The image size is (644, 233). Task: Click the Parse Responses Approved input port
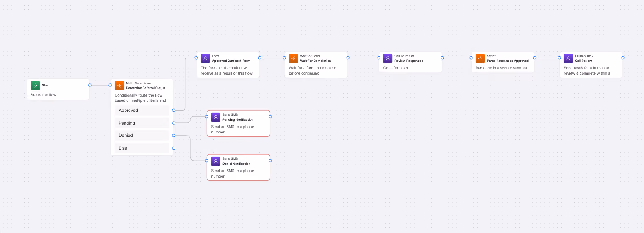tap(471, 58)
